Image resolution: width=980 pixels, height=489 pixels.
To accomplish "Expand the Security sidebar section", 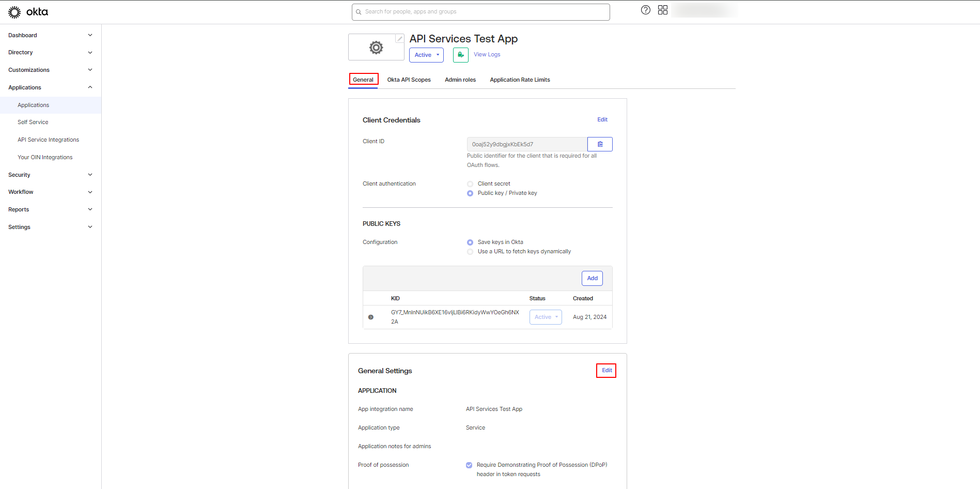I will [x=50, y=175].
